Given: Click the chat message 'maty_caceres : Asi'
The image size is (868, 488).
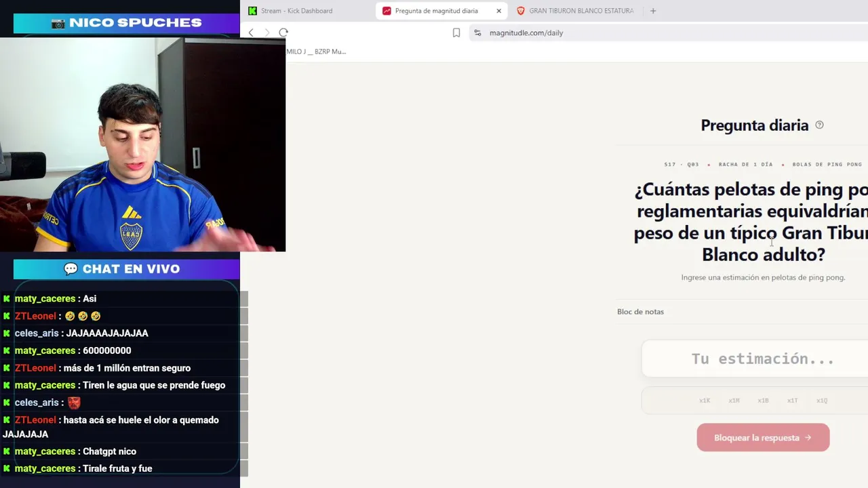Looking at the screenshot, I should pos(56,299).
